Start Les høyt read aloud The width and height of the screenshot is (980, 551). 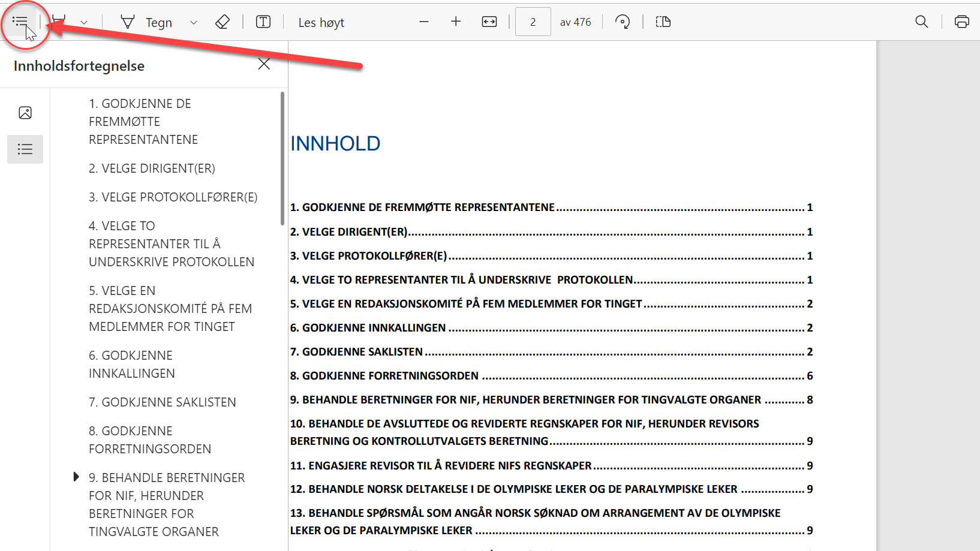click(x=321, y=23)
